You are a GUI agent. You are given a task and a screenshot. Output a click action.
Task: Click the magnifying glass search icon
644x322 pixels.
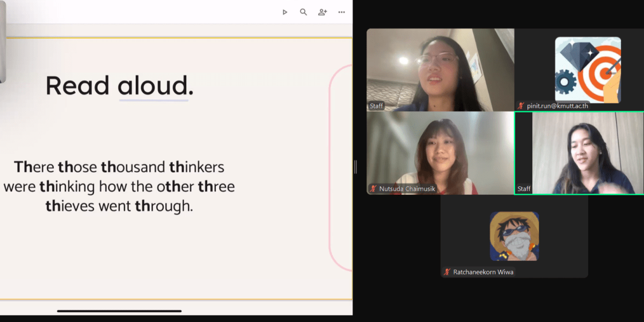303,12
